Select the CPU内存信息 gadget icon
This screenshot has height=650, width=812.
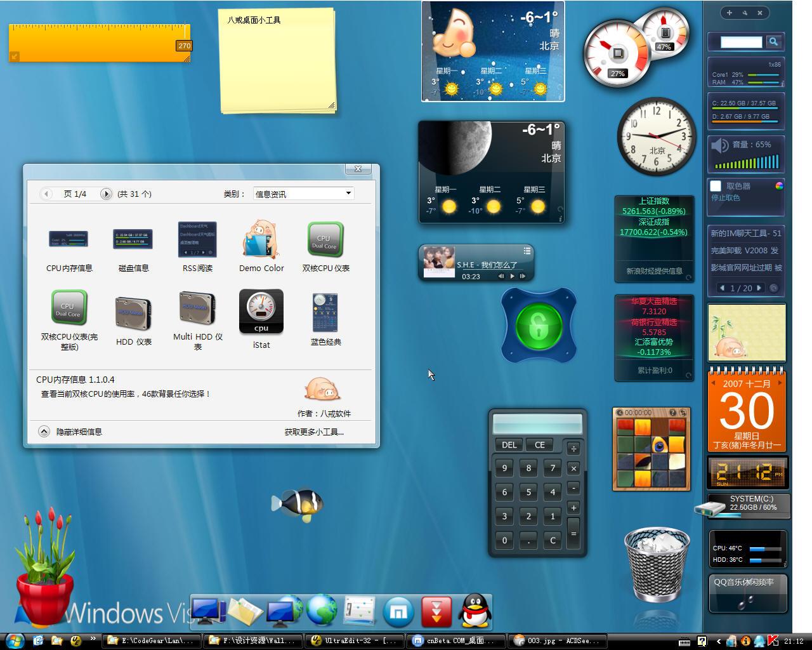coord(68,239)
